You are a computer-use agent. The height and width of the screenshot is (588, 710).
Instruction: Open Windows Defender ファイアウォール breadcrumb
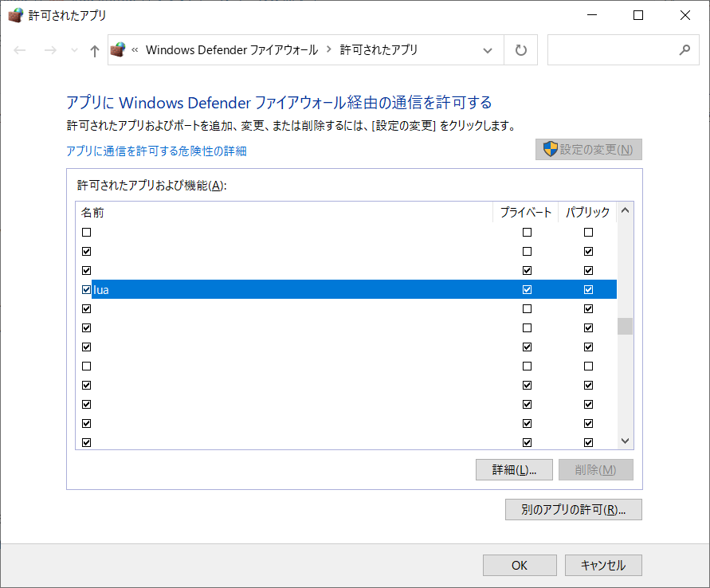click(232, 49)
